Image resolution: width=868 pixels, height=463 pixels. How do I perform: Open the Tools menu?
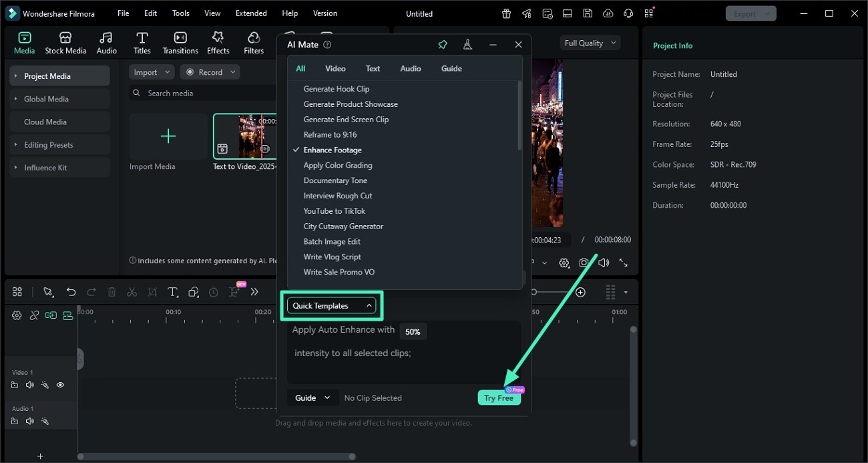pos(181,13)
